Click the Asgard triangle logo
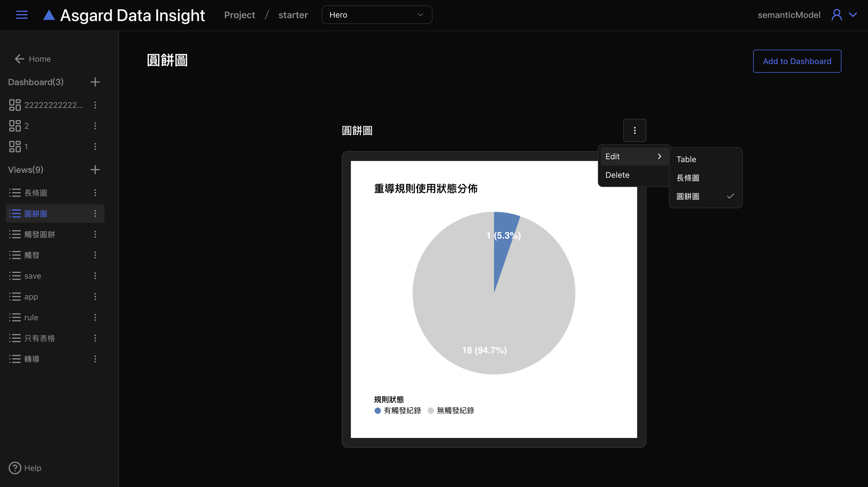 tap(49, 15)
